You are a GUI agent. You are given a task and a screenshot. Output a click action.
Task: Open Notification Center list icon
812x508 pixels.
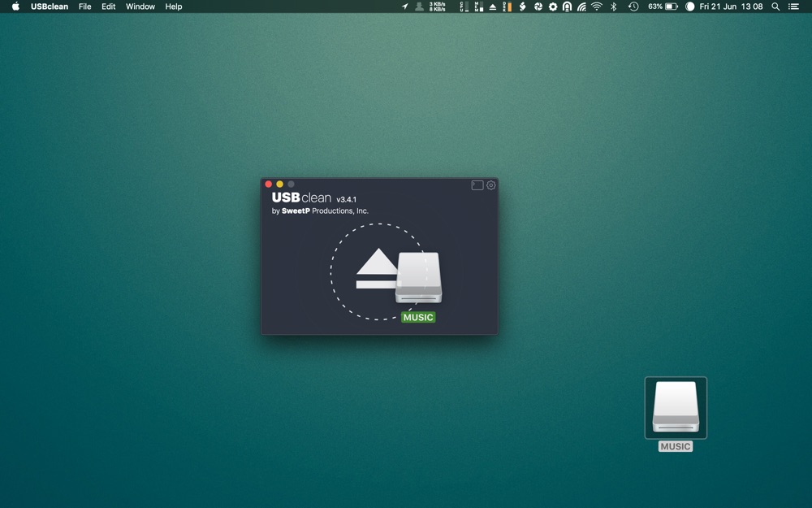pos(793,7)
